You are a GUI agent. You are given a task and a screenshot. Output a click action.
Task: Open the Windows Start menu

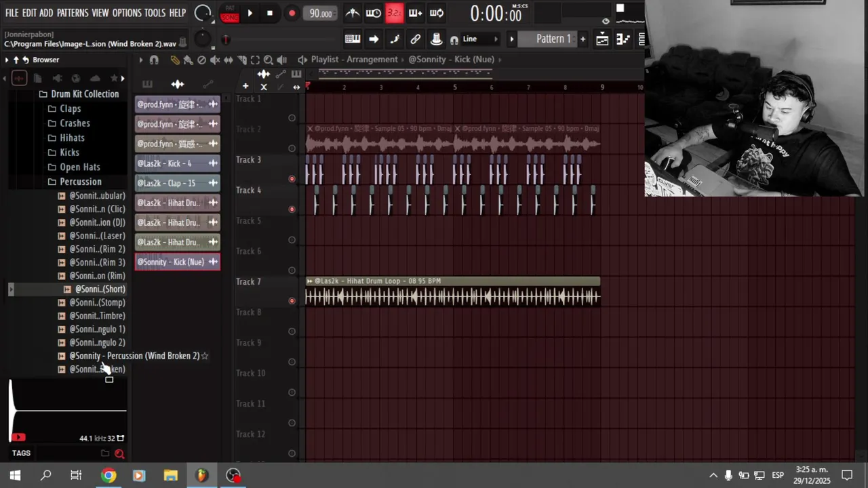coord(15,475)
